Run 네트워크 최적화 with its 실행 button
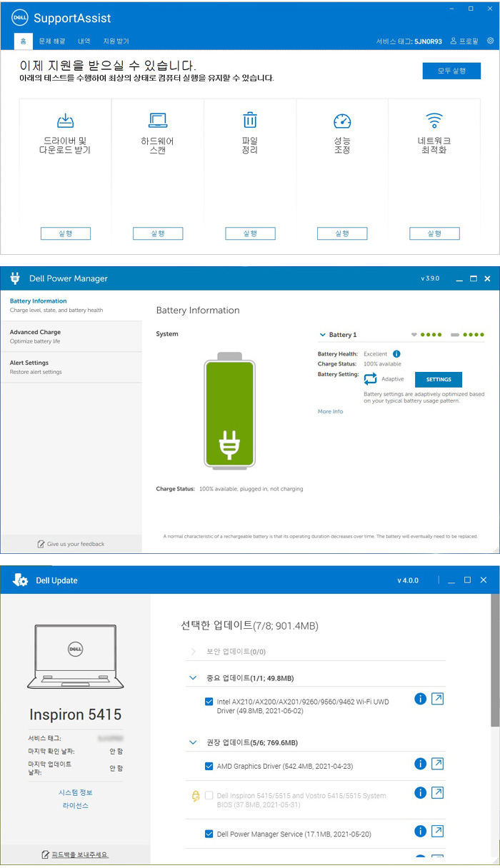The image size is (500, 868). (434, 233)
